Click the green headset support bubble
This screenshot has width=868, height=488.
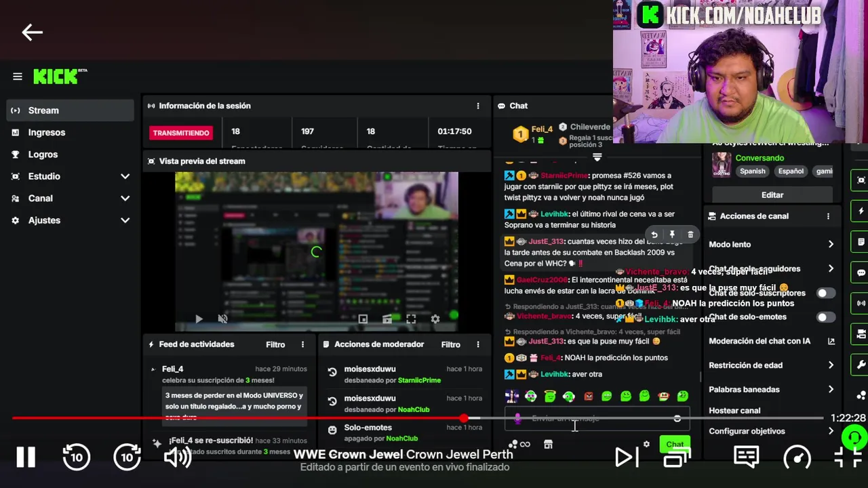tap(854, 438)
